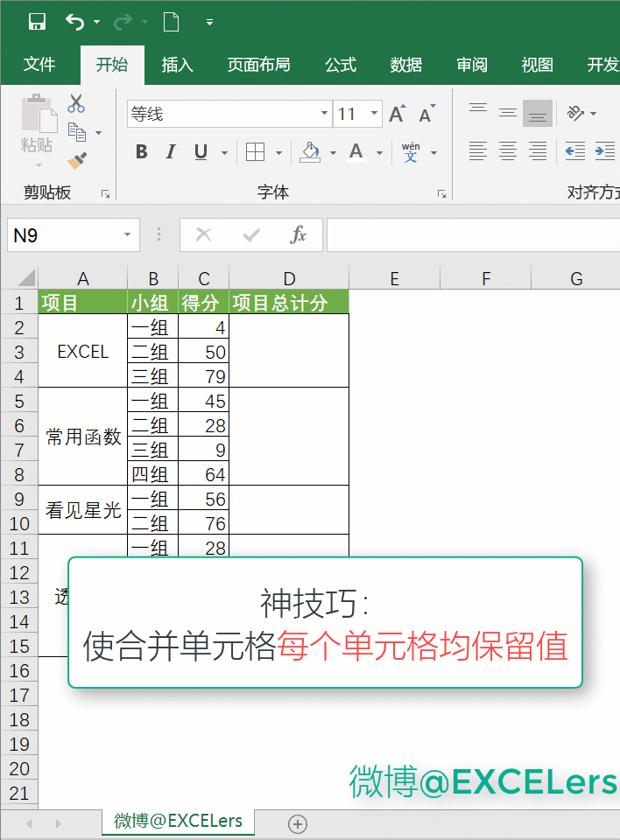
Task: Click the Undo arrow icon
Action: coord(75,22)
